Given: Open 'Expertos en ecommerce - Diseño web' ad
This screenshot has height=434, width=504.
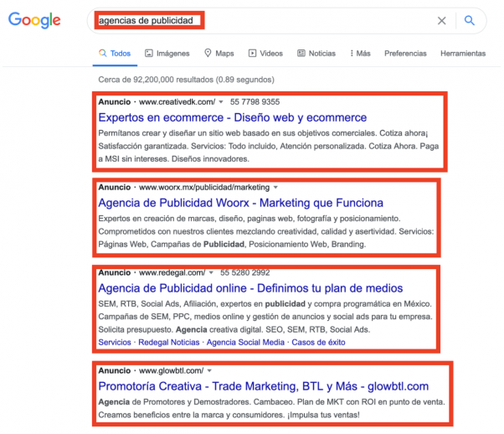Looking at the screenshot, I should tap(233, 118).
